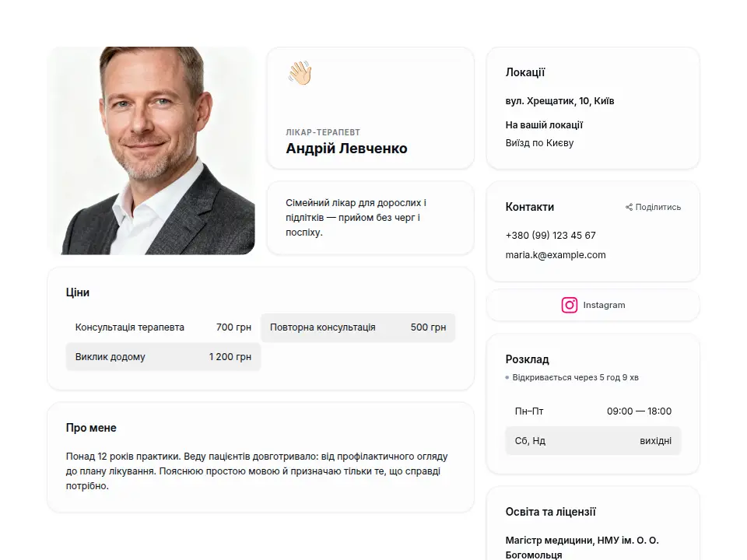Image resolution: width=747 pixels, height=560 pixels.
Task: Click the share icon beside Поділитись
Action: pos(629,207)
